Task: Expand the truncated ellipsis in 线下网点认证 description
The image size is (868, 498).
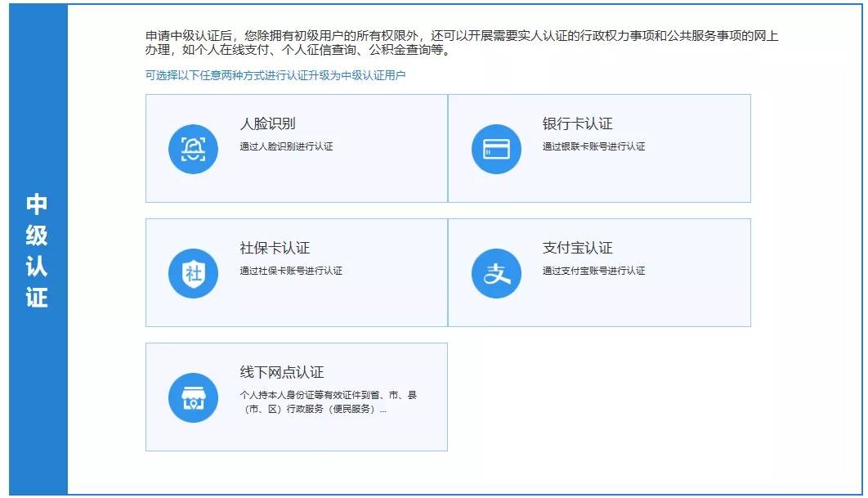Action: [x=383, y=410]
